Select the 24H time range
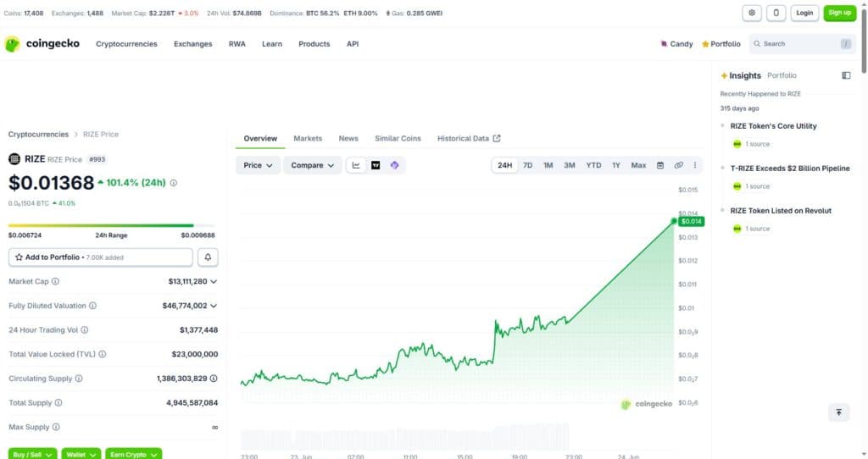868x459 pixels. pyautogui.click(x=504, y=165)
